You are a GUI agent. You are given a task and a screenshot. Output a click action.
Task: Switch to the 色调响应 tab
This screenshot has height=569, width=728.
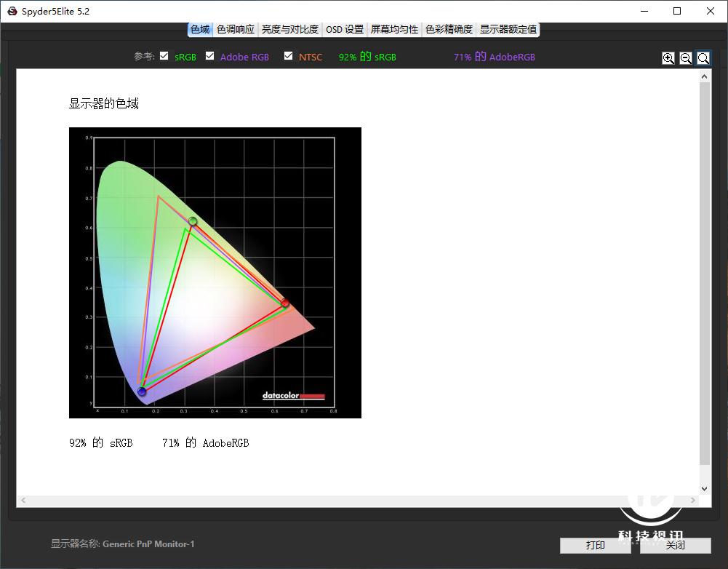[x=236, y=29]
